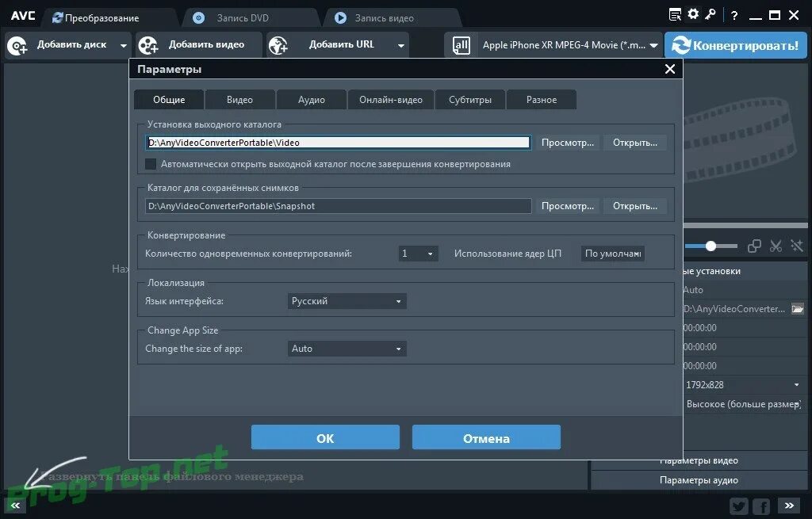Viewport: 812px width, 519px height.
Task: Click the Add Video film reel icon
Action: (148, 45)
